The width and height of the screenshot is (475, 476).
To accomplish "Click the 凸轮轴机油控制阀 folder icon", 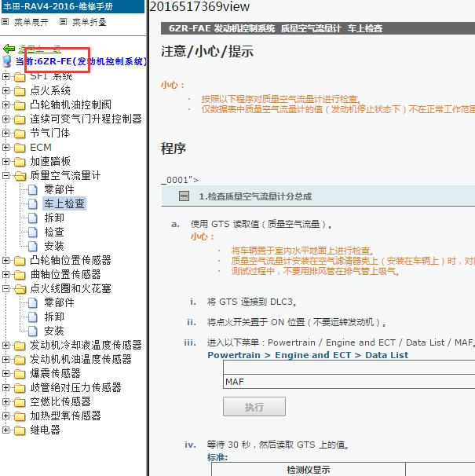I will coord(20,105).
